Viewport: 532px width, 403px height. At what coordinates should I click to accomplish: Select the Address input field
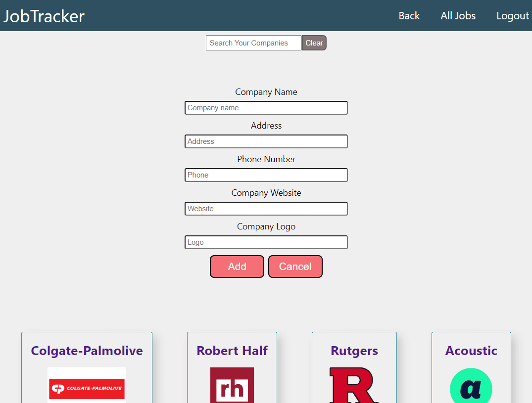click(266, 141)
